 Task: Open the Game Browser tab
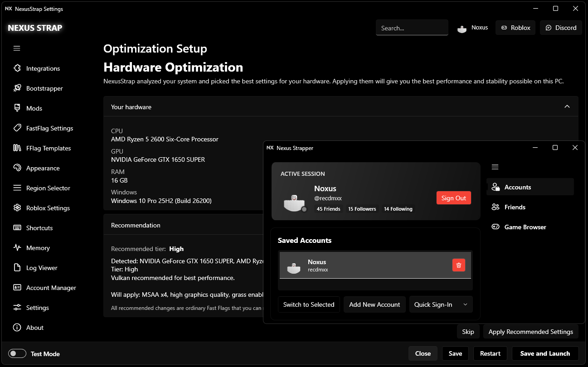click(x=530, y=227)
